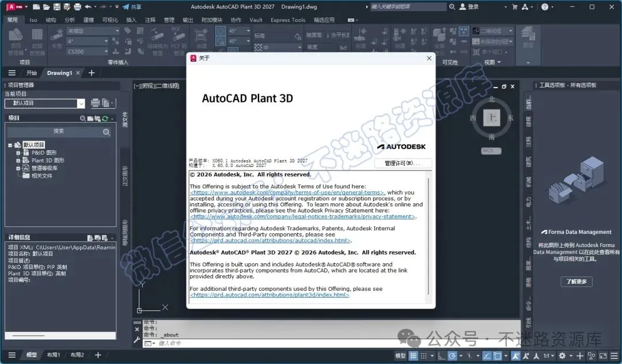Open the 二维线框 visual style dropdown
Viewport: 622px width, 364px height.
point(493,31)
